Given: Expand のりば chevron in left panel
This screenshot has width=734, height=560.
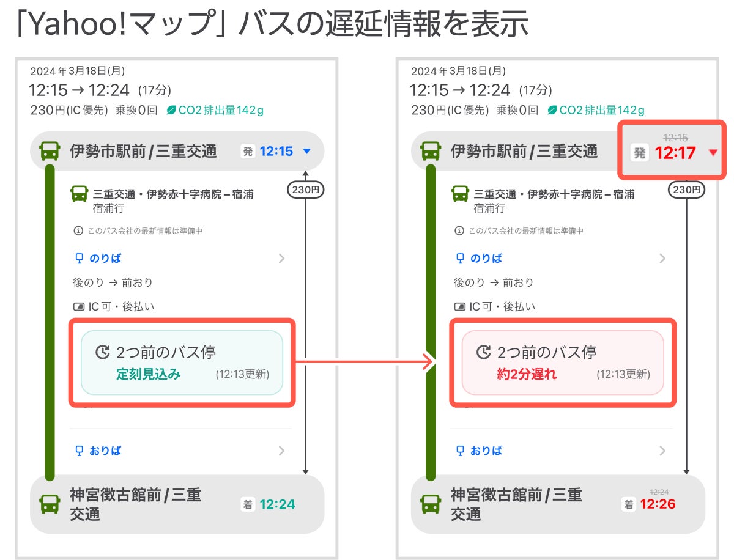Looking at the screenshot, I should pos(282,259).
